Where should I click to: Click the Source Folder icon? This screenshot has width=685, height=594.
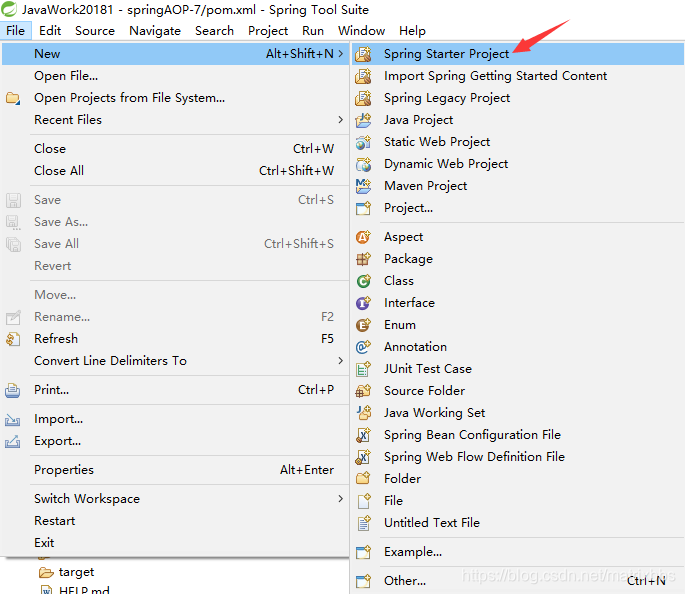[363, 391]
